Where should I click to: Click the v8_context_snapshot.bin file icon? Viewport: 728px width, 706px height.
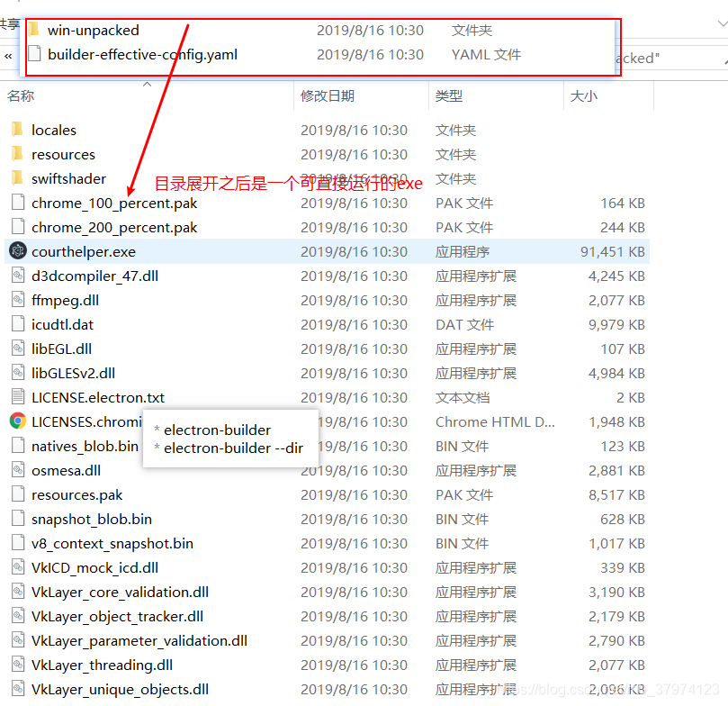[18, 543]
